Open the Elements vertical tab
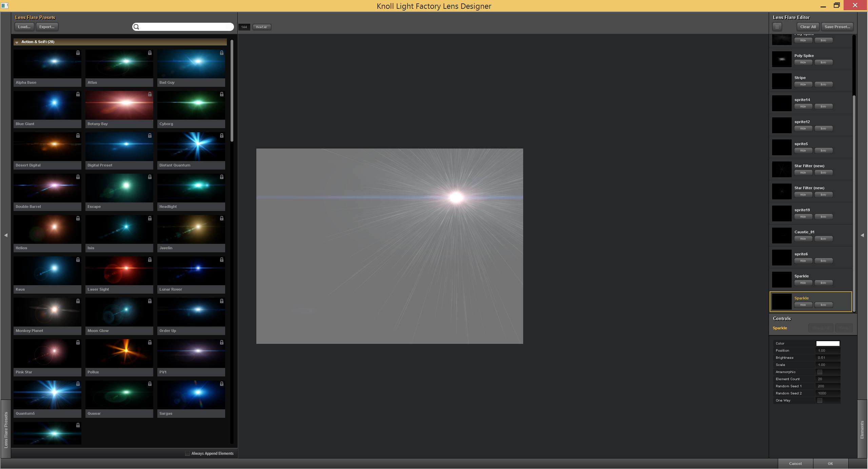Viewport: 868px width, 469px height. tap(862, 430)
